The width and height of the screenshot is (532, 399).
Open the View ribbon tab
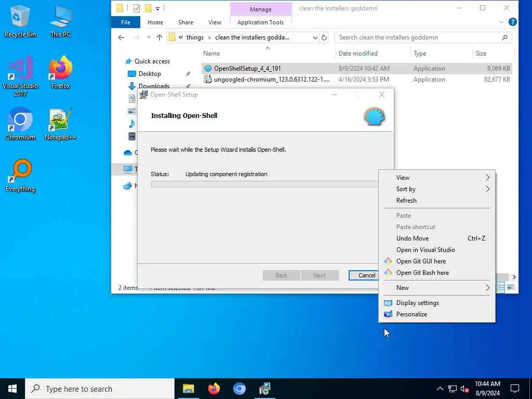coord(215,22)
